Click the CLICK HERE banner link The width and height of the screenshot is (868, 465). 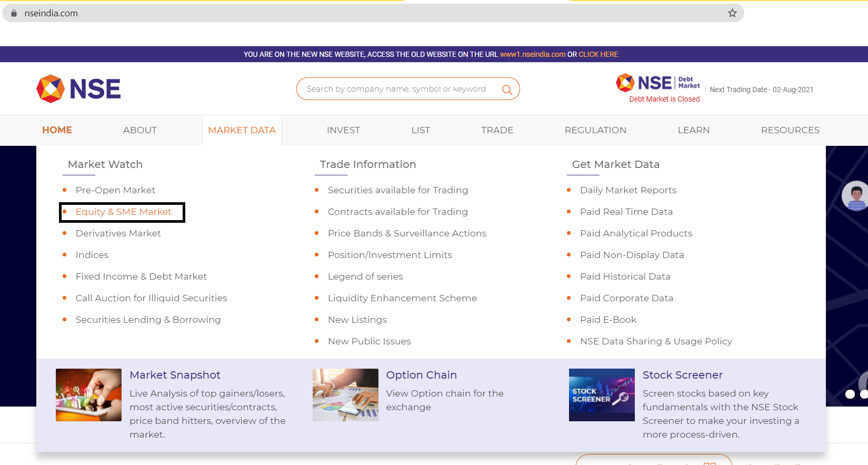(598, 54)
